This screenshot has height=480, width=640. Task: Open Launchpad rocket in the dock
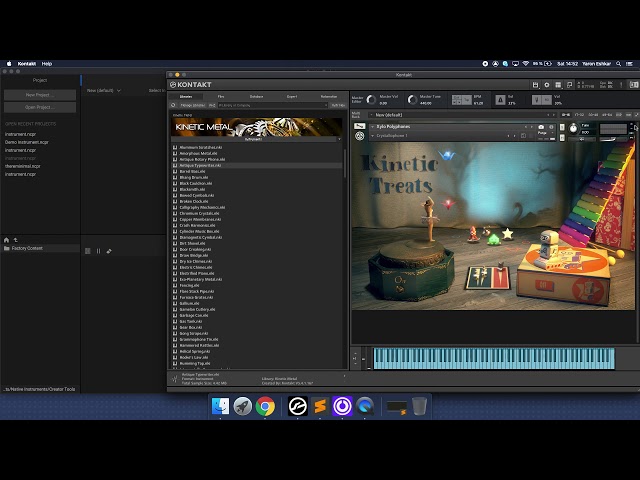click(x=242, y=406)
